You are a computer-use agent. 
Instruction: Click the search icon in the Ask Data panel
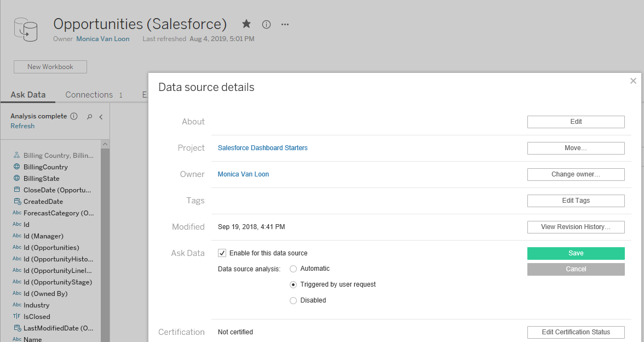click(89, 117)
